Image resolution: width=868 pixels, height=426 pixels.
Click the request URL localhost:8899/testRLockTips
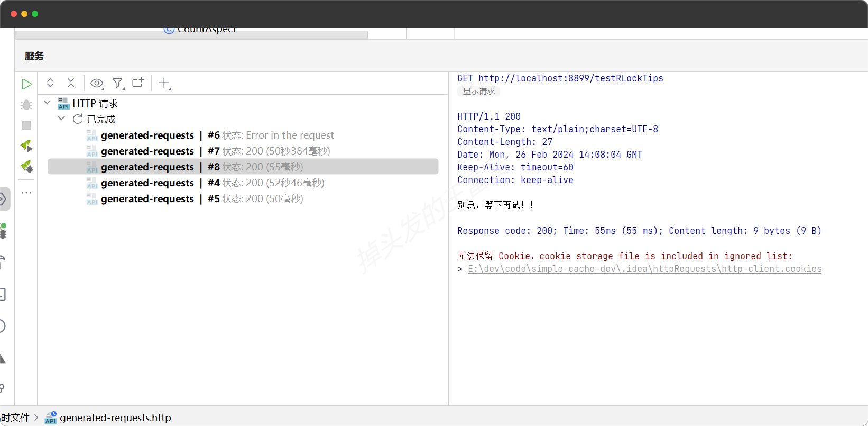click(x=571, y=78)
